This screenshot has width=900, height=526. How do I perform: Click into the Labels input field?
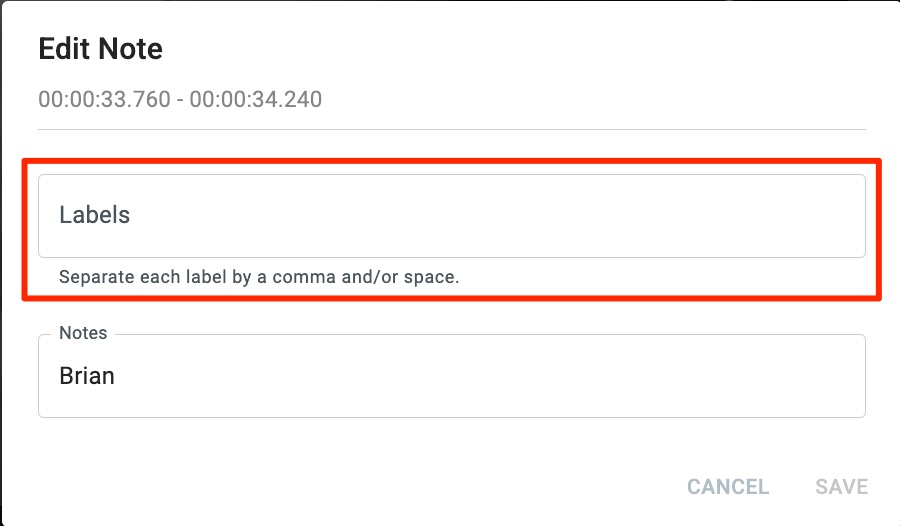pyautogui.click(x=450, y=216)
